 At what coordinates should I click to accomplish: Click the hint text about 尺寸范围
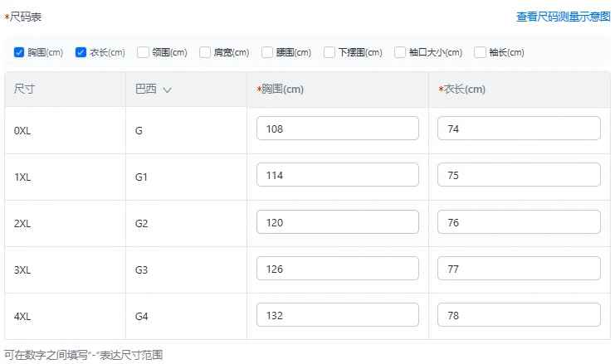pos(84,355)
